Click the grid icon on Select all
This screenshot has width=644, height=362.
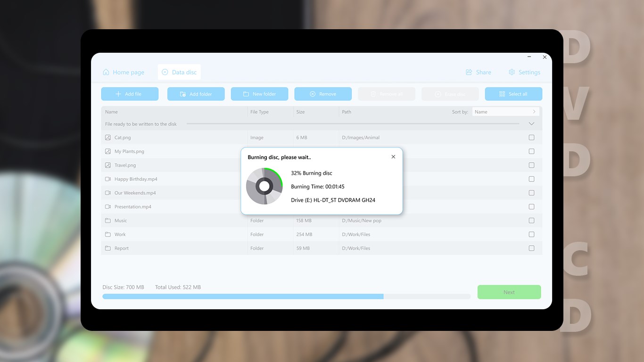click(x=502, y=94)
